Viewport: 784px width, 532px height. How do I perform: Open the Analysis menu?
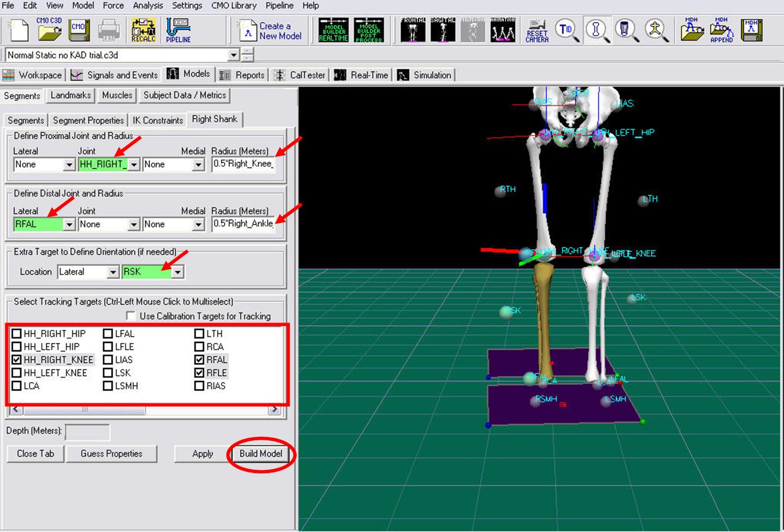148,5
